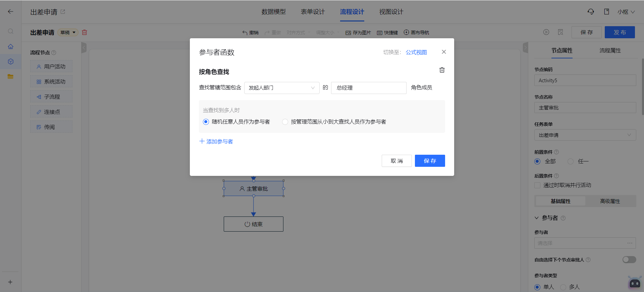Close the 参与者函数 dialog

444,52
